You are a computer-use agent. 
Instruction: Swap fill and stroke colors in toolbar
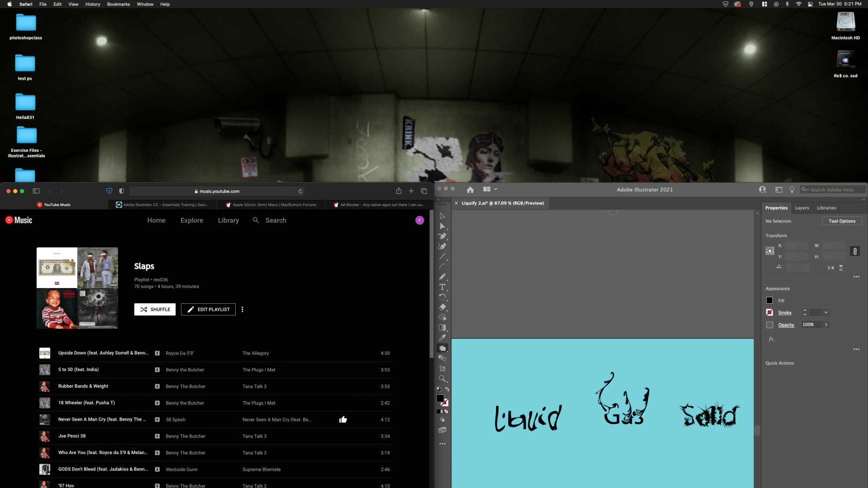pos(447,389)
